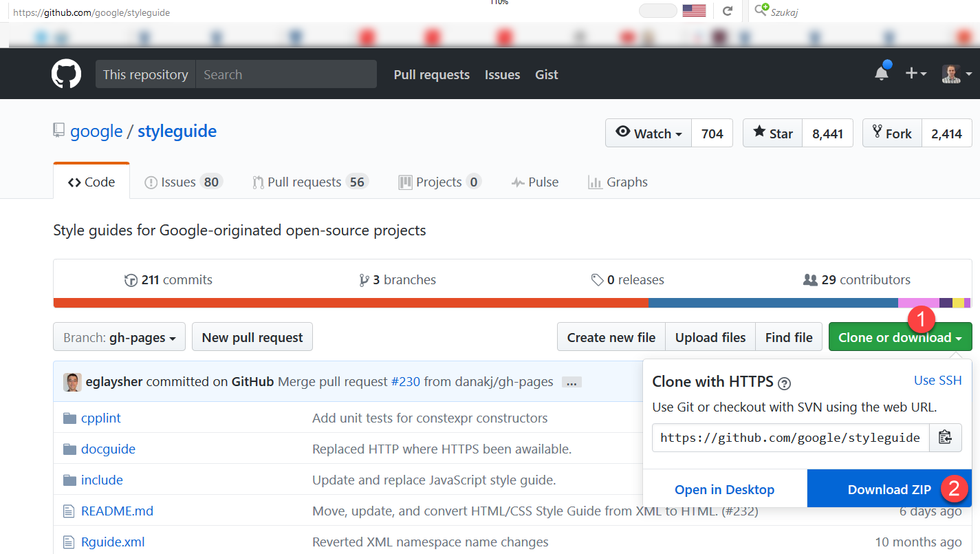
Task: Focus the GitHub Search field
Action: point(286,74)
